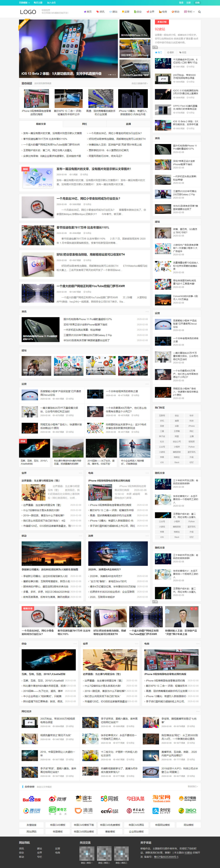220x868 pixels.
Task: Click the 登录 login link
Action: (181, 2)
